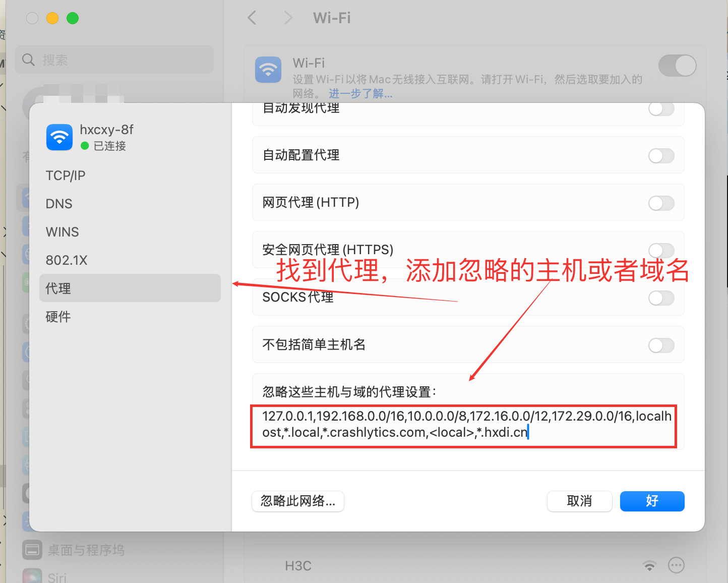Click the search magnifier icon in the sidebar
Viewport: 728px width, 583px height.
29,60
